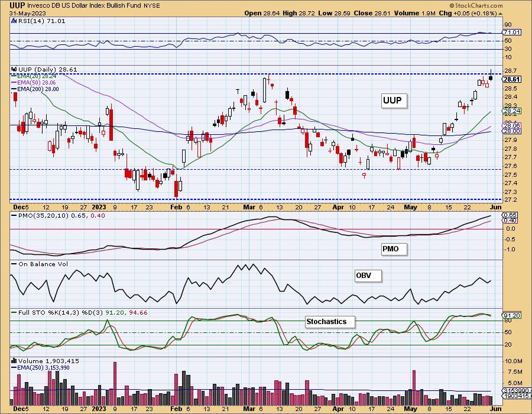Click the EMA(200) 28.00 legend entry

pyautogui.click(x=35, y=89)
